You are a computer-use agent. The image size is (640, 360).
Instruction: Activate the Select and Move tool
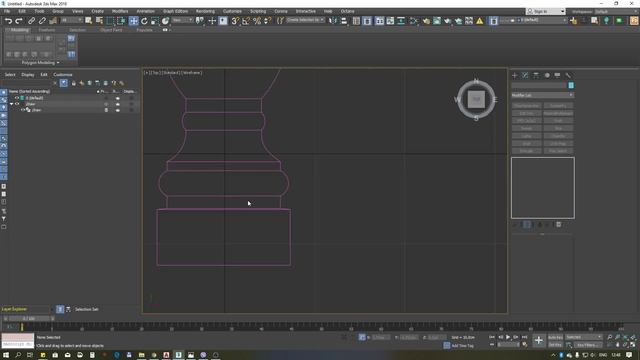[133, 21]
